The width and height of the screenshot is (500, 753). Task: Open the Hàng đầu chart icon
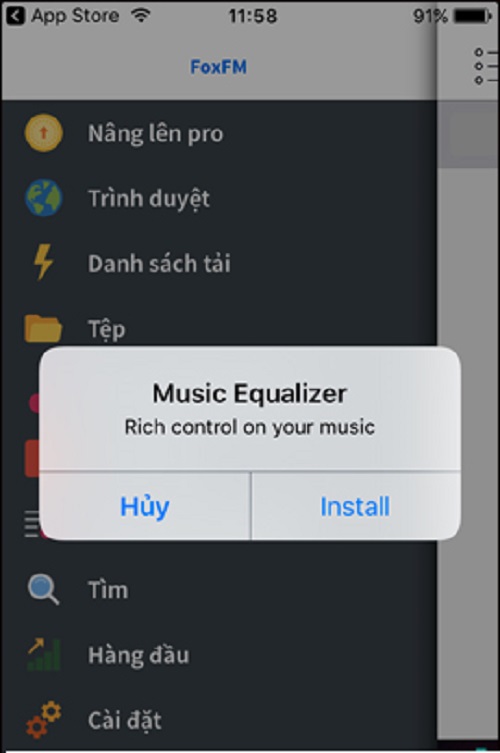tap(43, 654)
